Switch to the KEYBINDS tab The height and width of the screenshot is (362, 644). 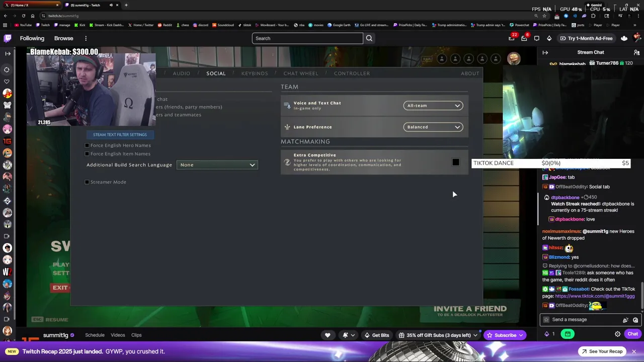point(255,73)
